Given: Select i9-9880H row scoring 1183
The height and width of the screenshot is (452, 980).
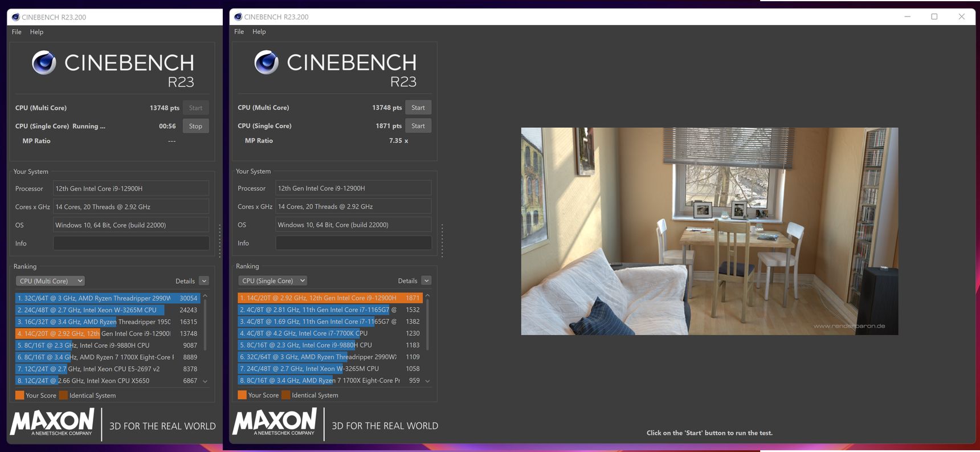Looking at the screenshot, I should 330,345.
